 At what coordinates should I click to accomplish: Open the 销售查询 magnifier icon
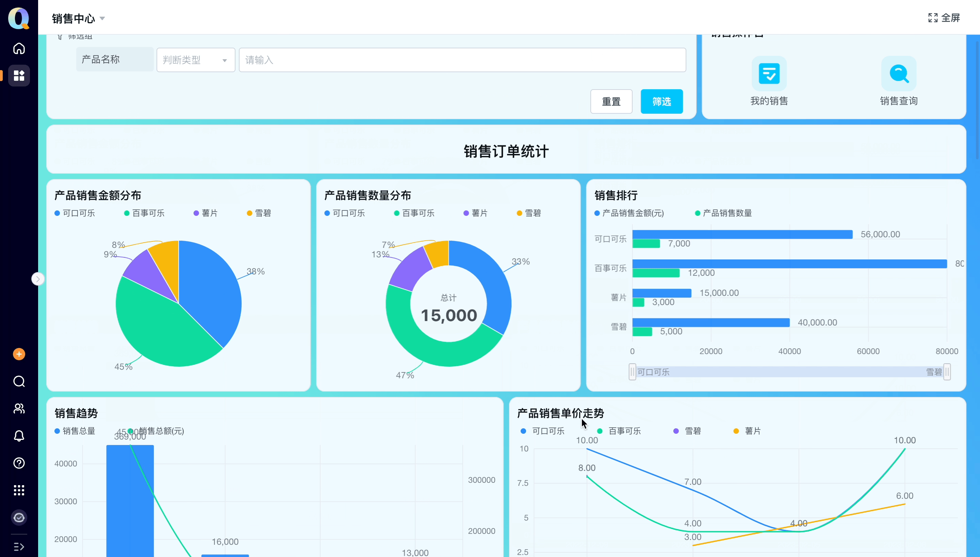(899, 74)
